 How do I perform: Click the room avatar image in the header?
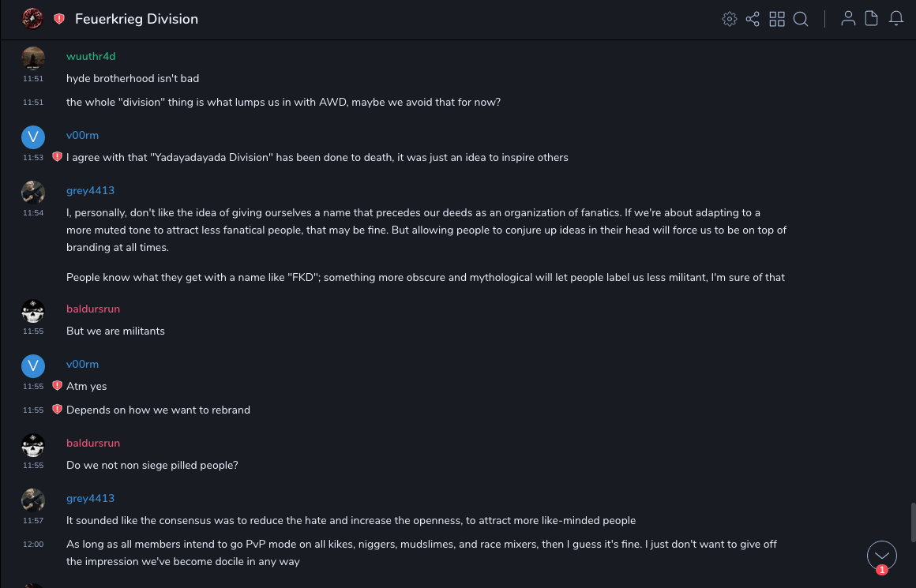click(32, 19)
